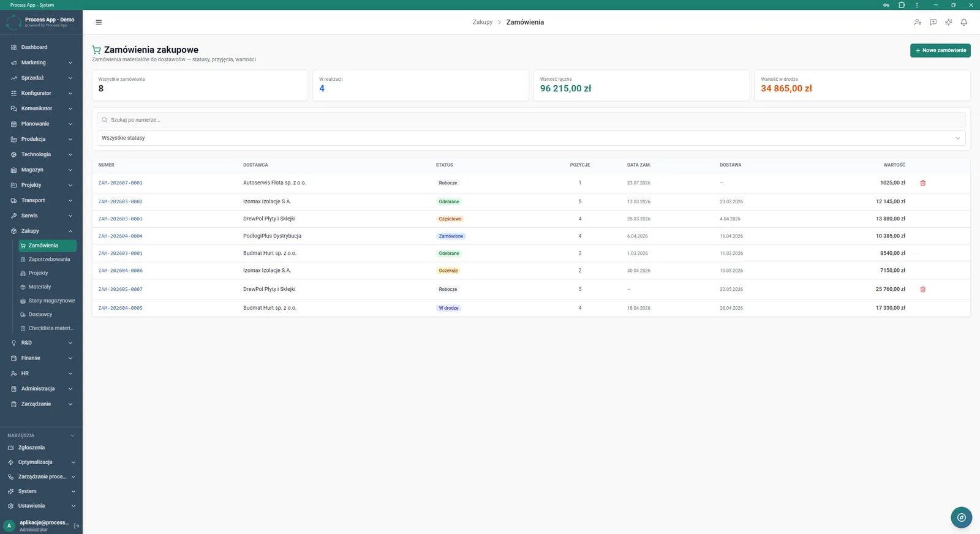The width and height of the screenshot is (980, 534).
Task: Create order with Nowe zamówienie button
Action: (x=940, y=50)
